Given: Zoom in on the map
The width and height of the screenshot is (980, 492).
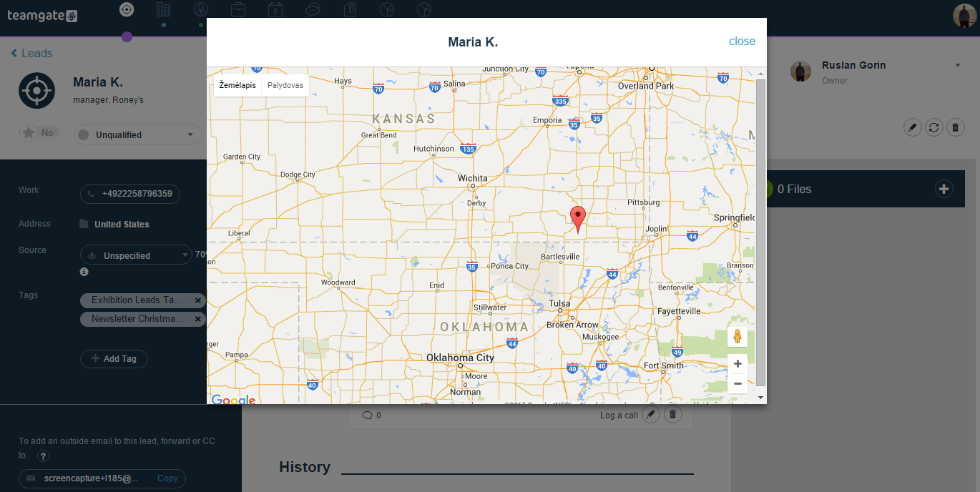Looking at the screenshot, I should pyautogui.click(x=738, y=364).
